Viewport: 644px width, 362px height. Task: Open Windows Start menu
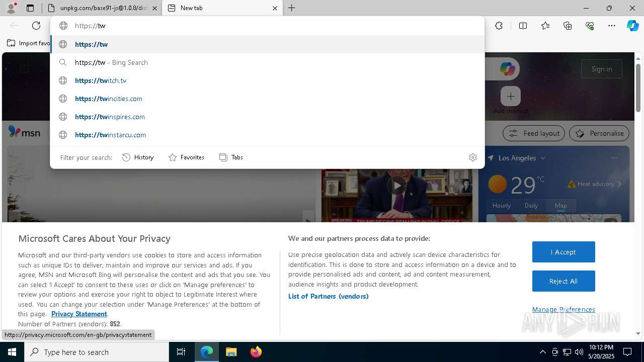click(x=12, y=352)
